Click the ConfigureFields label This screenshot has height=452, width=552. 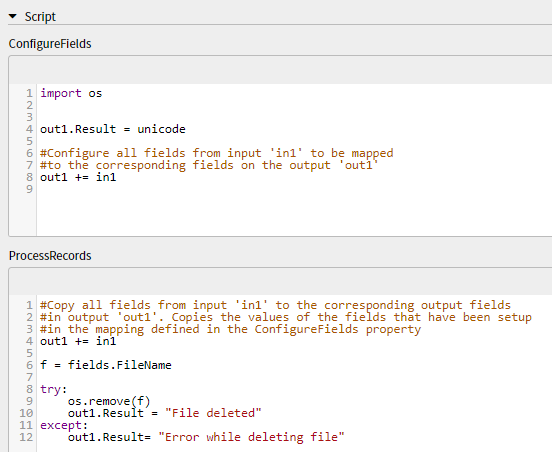click(x=50, y=44)
